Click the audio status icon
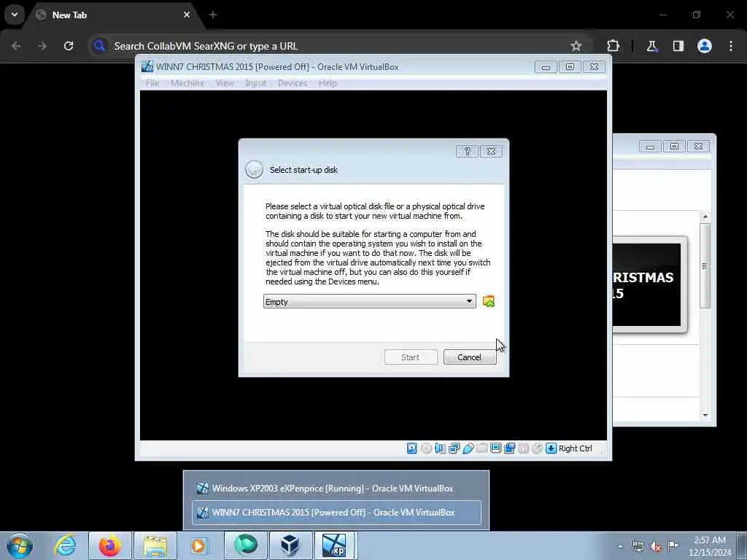The image size is (747, 560). [x=440, y=448]
